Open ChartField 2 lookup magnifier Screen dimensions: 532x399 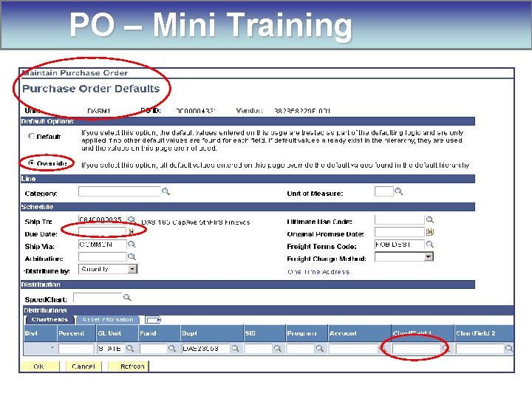(x=508, y=349)
